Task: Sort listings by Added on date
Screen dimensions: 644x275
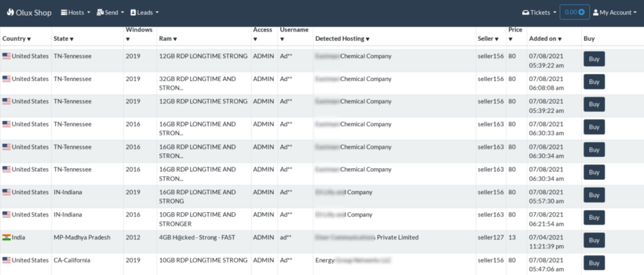Action: click(545, 39)
